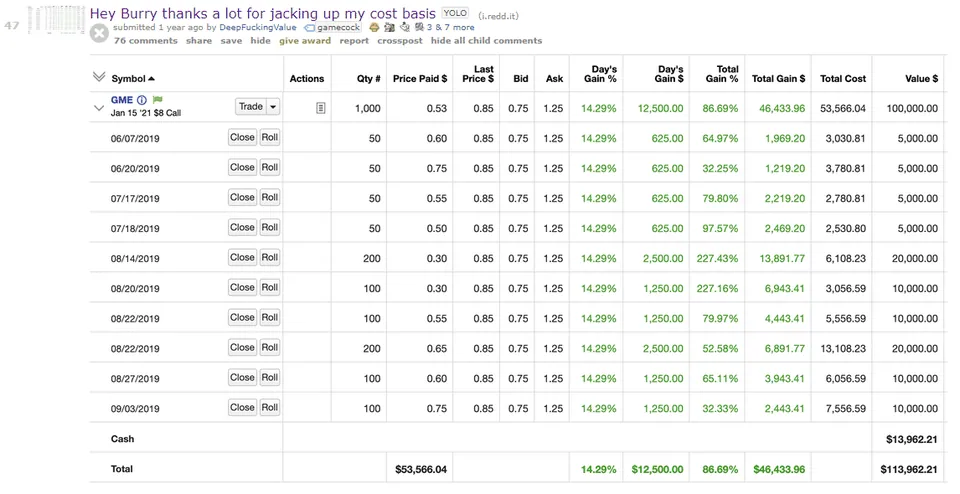
Task: Sort by Value $ column header
Action: 921,78
